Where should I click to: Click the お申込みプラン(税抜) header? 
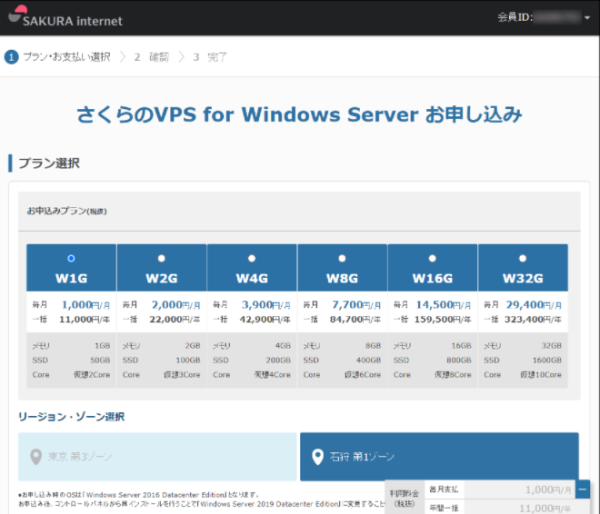[67, 211]
